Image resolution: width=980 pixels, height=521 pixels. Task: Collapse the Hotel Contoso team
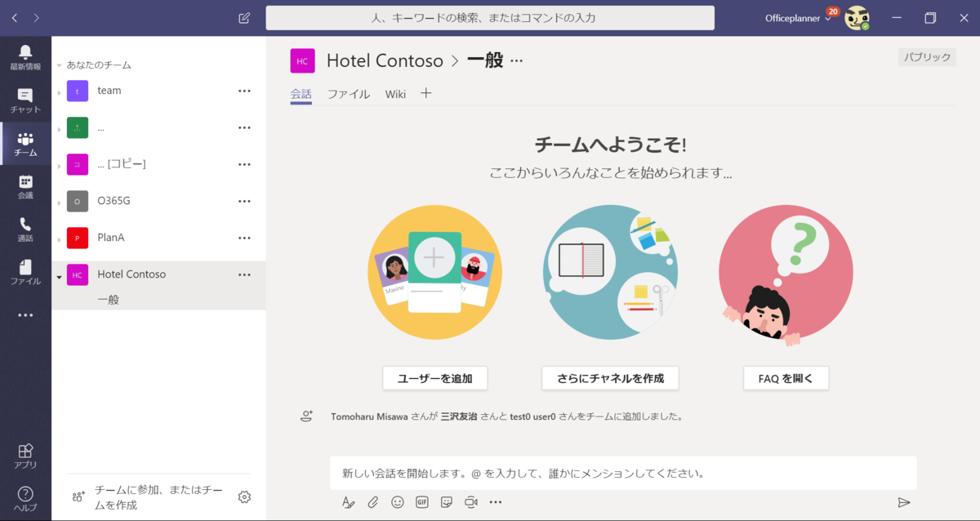[59, 276]
